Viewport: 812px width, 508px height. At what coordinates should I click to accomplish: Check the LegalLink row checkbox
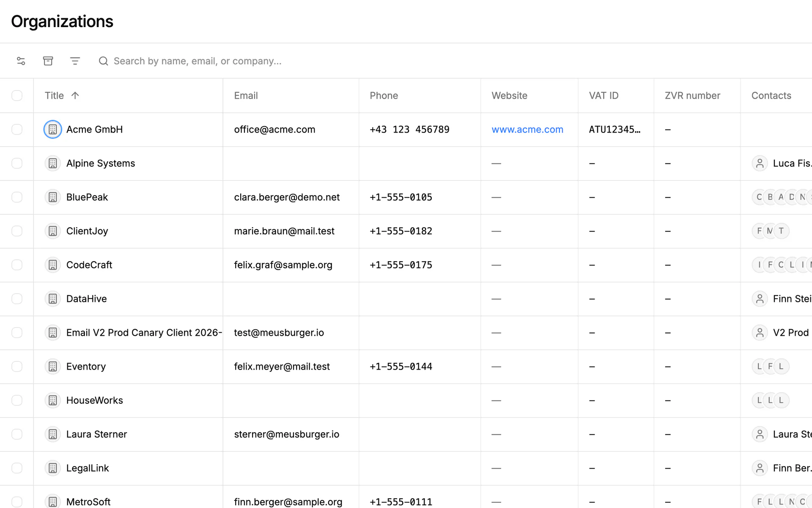click(17, 468)
